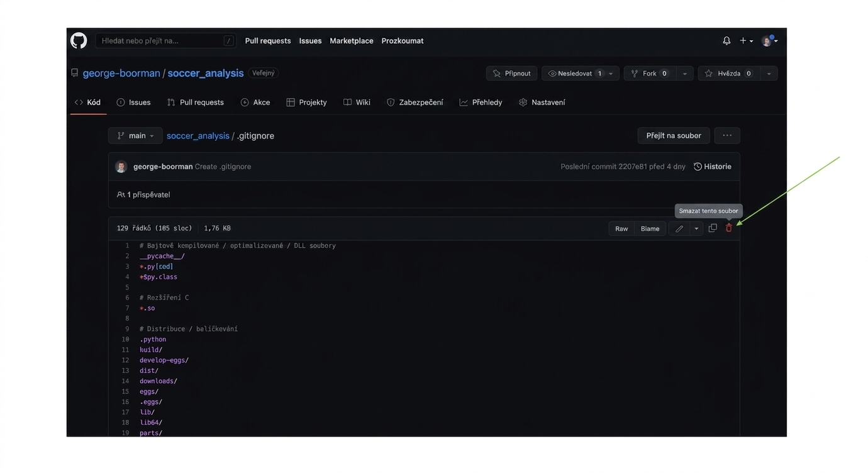This screenshot has width=868, height=473.
Task: Open the notifications bell
Action: click(726, 41)
